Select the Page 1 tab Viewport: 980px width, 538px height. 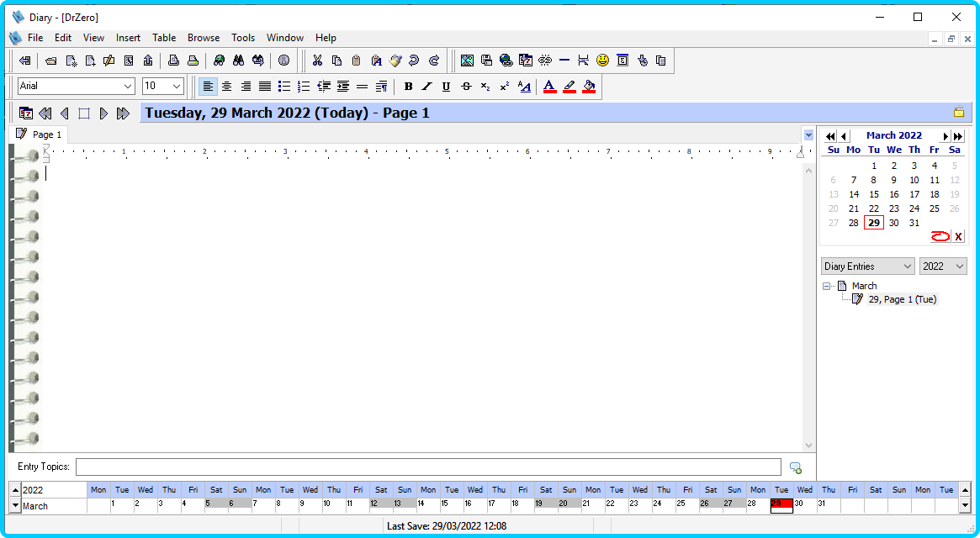click(39, 134)
